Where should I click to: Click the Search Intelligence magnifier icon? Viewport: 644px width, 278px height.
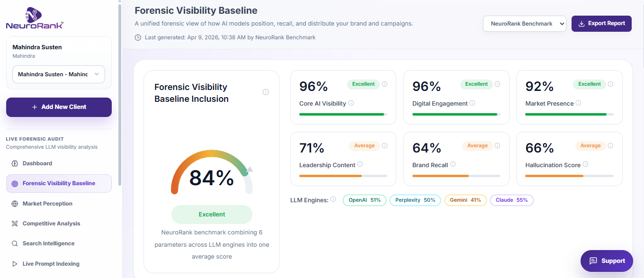coord(14,243)
